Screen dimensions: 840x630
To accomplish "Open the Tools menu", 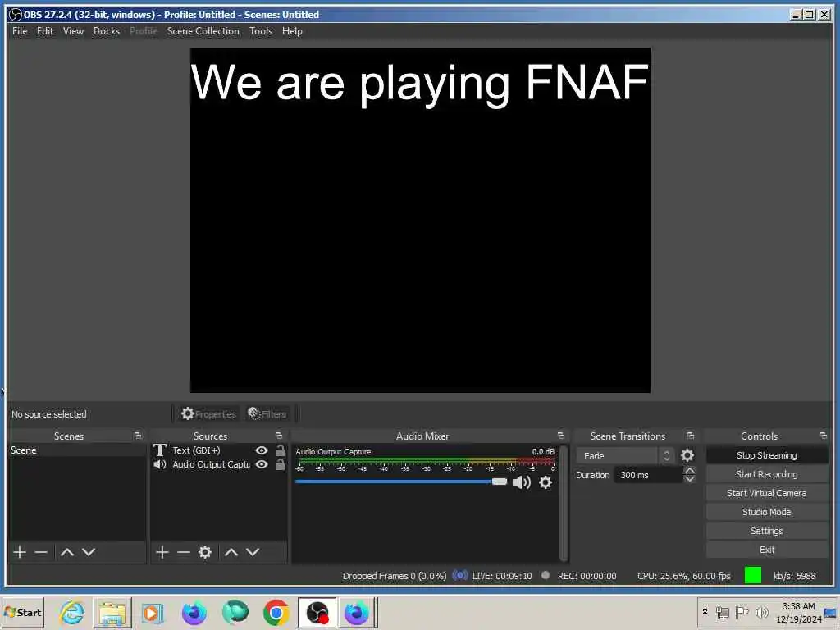I will tap(261, 31).
